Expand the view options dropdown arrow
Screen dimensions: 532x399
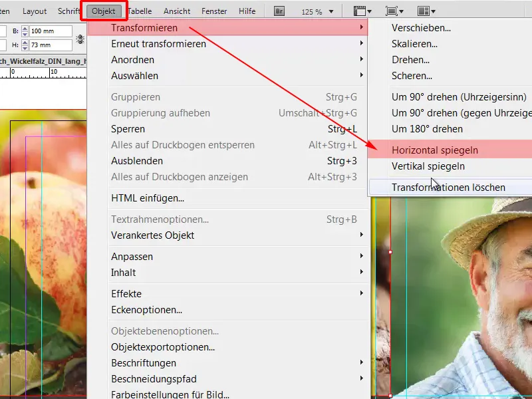370,11
